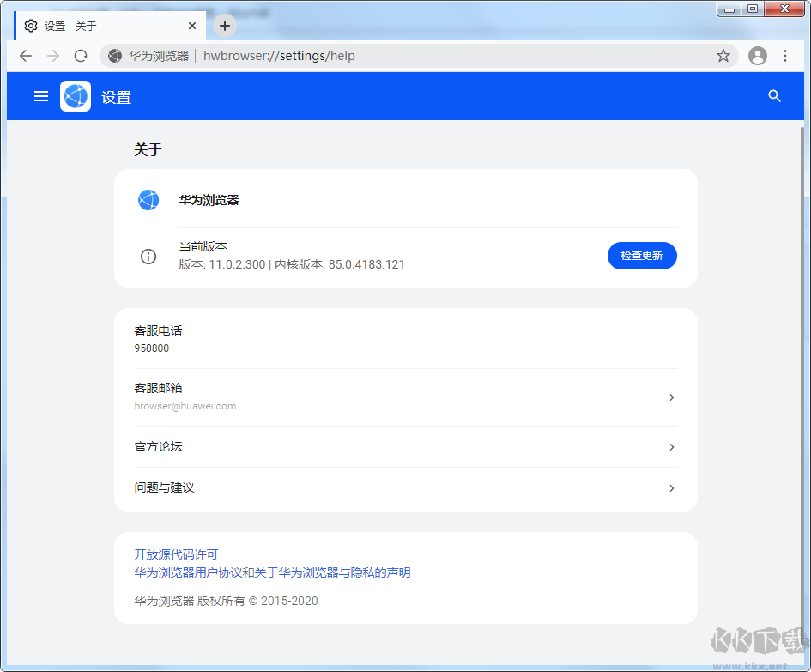Open a new tab with the plus button
Image resolution: width=811 pixels, height=672 pixels.
pos(224,26)
